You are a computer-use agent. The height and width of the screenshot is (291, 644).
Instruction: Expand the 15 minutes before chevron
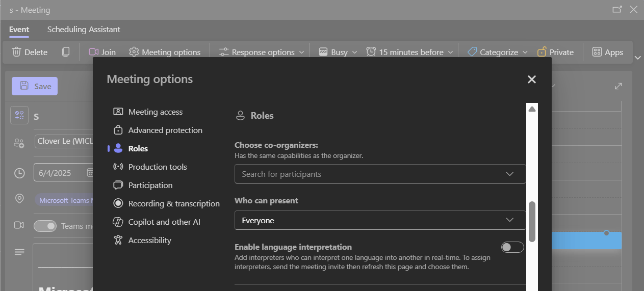(x=450, y=52)
